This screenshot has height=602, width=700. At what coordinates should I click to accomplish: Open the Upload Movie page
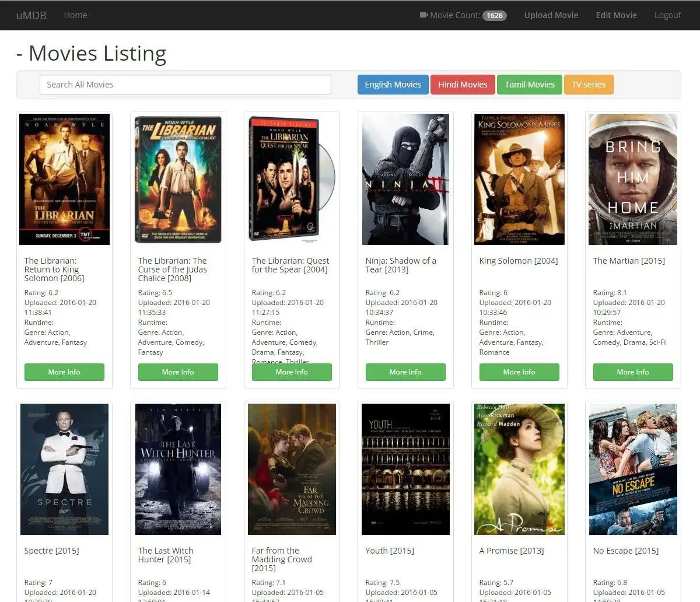(x=551, y=15)
